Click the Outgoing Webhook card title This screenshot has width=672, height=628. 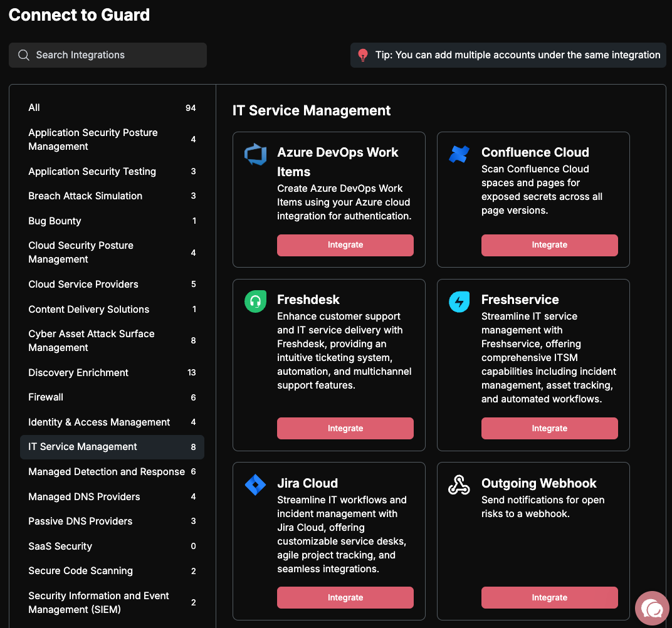[538, 483]
